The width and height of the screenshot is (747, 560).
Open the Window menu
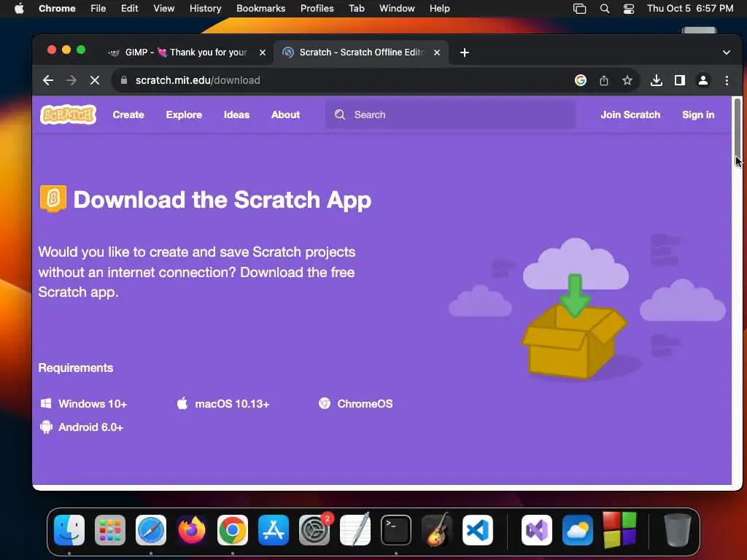pyautogui.click(x=397, y=9)
